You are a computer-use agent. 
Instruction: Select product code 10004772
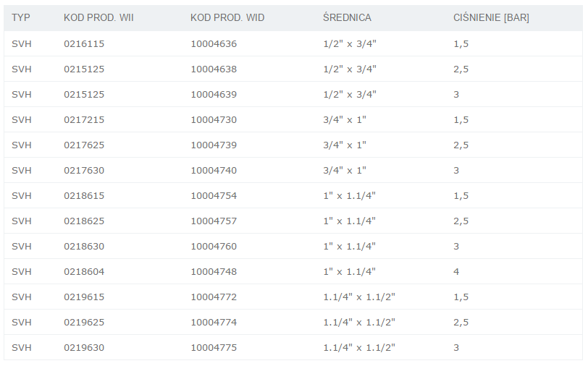(x=214, y=297)
